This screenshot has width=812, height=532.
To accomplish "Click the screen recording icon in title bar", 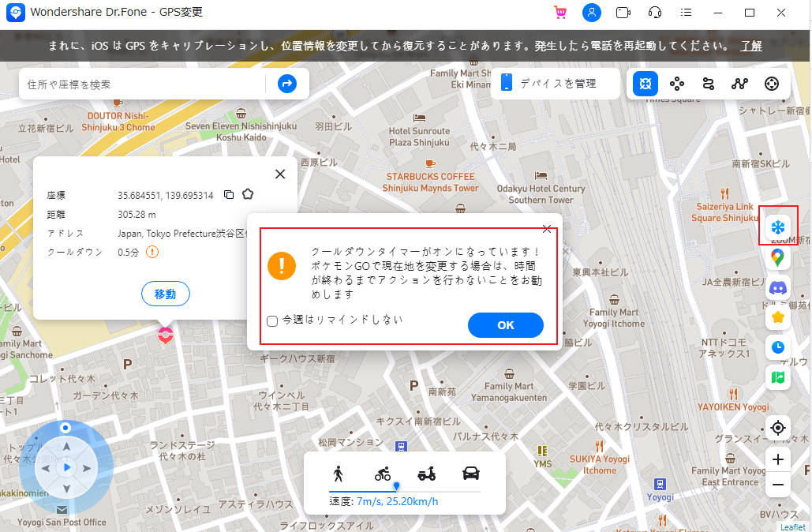I will tap(623, 13).
